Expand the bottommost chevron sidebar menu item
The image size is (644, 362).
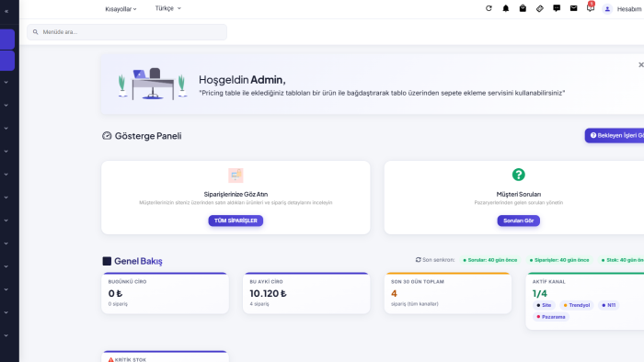point(6,335)
